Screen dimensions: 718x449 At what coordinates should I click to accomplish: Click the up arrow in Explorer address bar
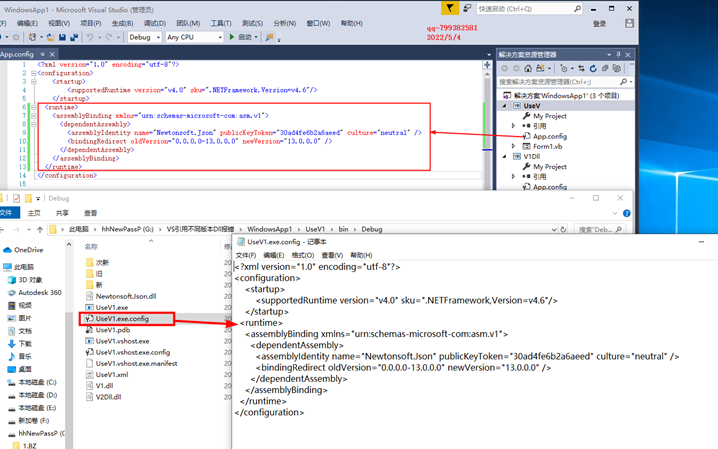40,229
